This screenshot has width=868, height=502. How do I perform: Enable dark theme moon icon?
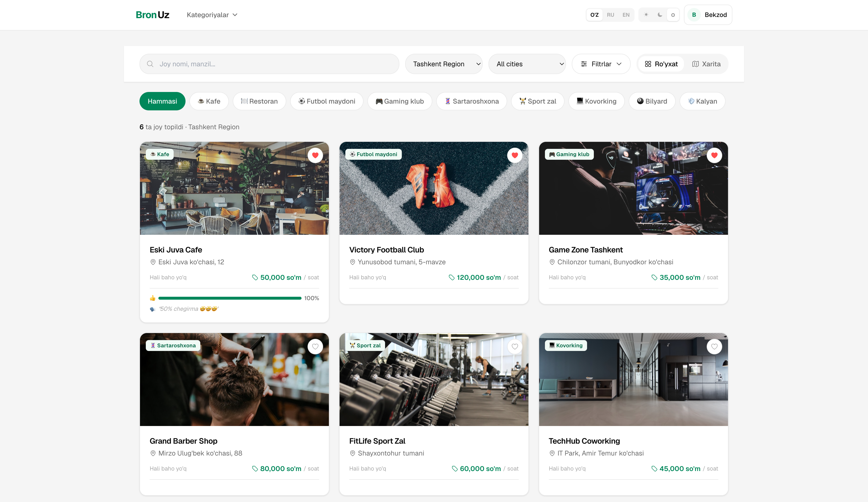pos(660,15)
